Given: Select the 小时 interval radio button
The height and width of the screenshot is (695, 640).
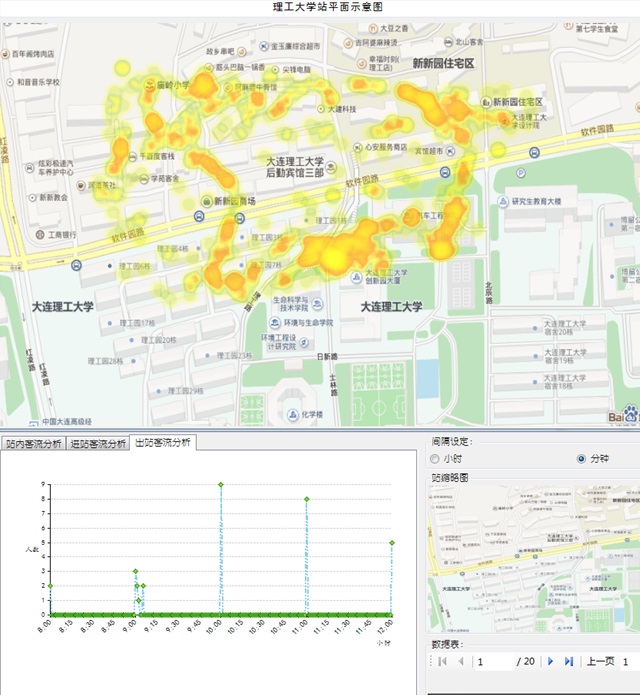Looking at the screenshot, I should pos(434,458).
